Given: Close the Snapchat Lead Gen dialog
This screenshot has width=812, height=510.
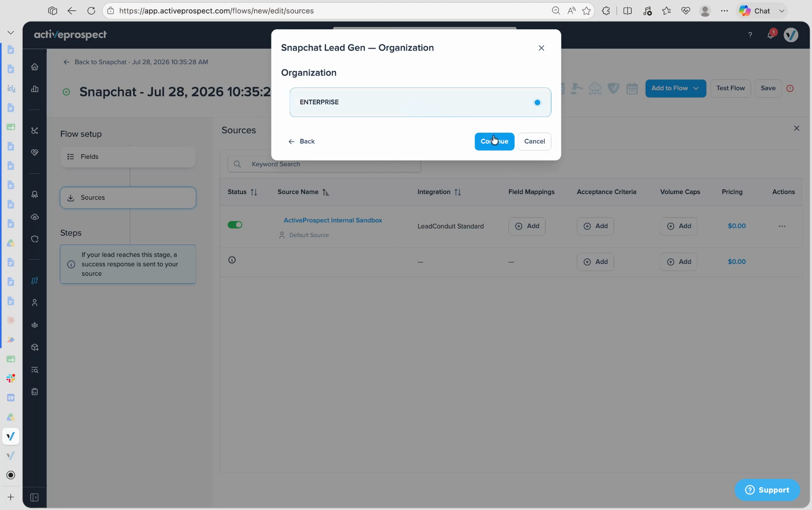Looking at the screenshot, I should [541, 48].
